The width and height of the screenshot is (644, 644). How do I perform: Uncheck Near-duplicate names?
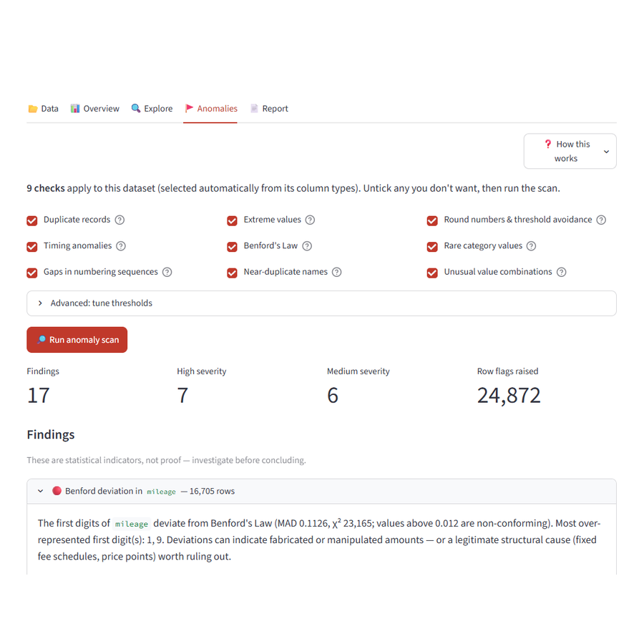(x=232, y=273)
